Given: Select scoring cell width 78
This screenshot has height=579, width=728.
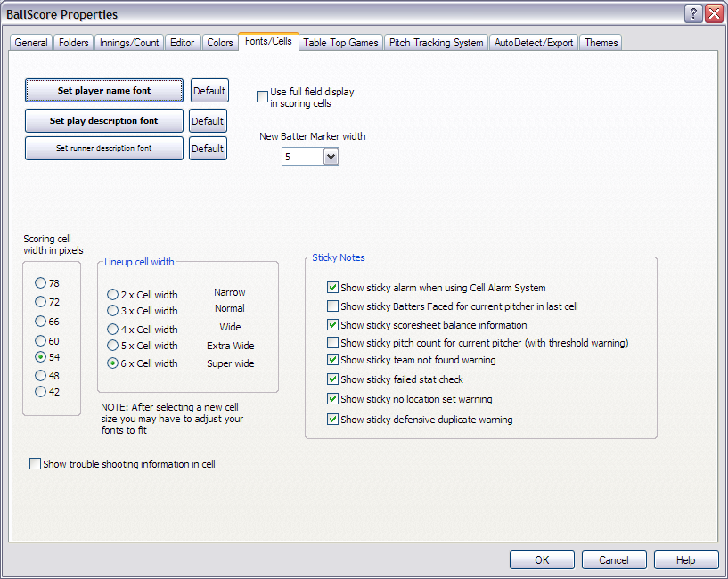Looking at the screenshot, I should click(x=40, y=282).
